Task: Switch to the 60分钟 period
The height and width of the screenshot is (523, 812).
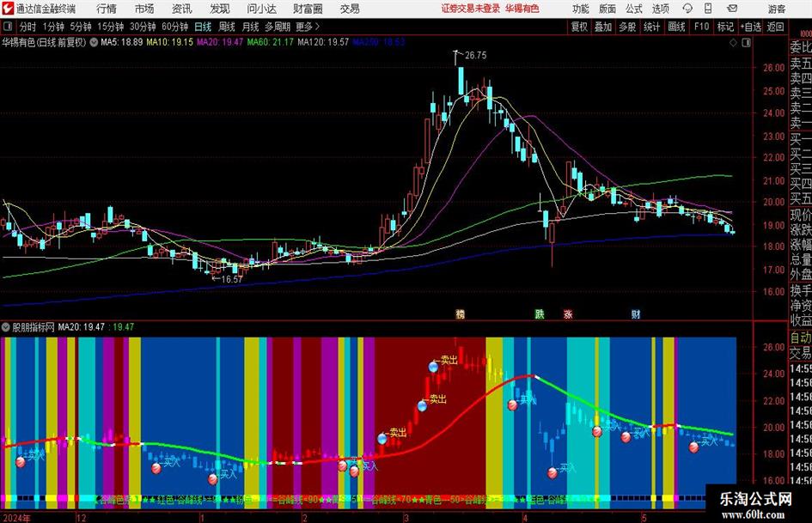Action: pos(174,27)
